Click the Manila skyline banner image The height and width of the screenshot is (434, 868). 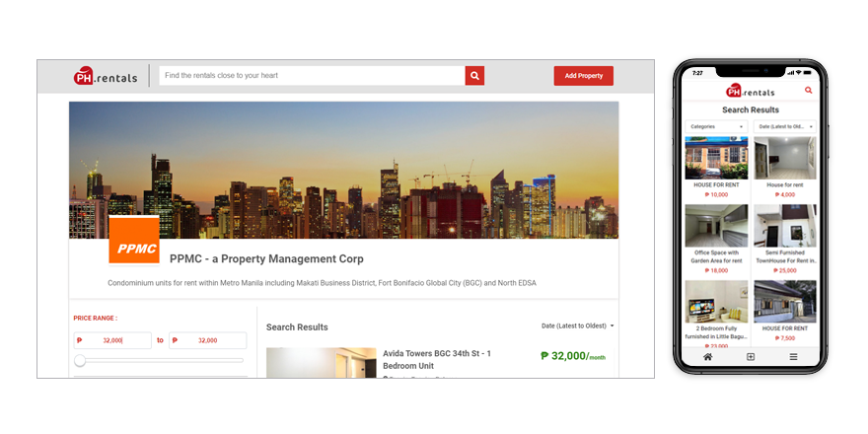tap(343, 170)
